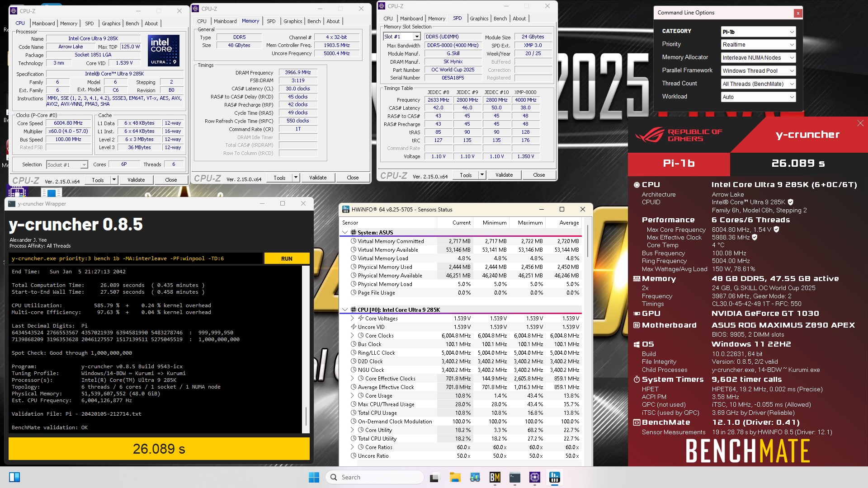Open the terminal taskbar icon

pos(514,477)
